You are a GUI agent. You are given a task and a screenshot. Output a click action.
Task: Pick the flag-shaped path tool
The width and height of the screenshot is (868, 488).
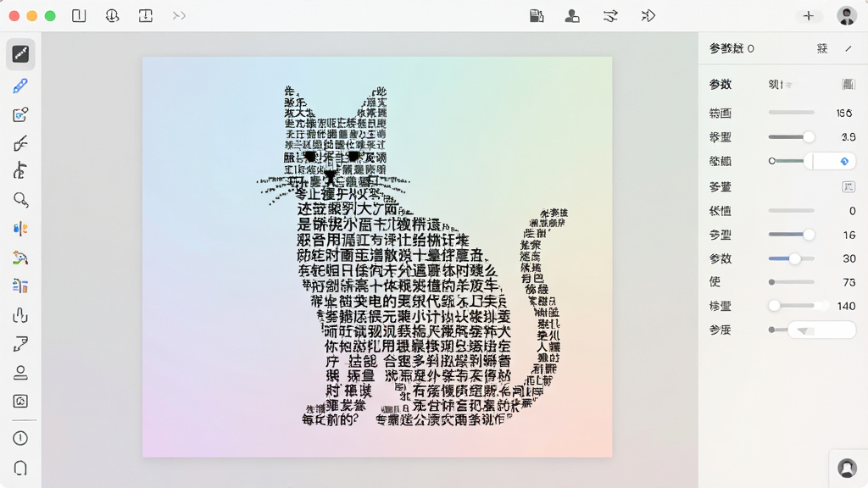pos(20,344)
